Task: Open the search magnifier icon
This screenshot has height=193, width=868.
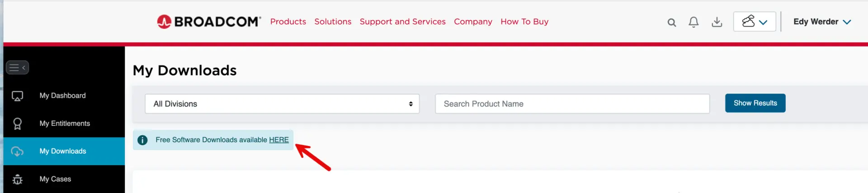Action: (x=672, y=23)
